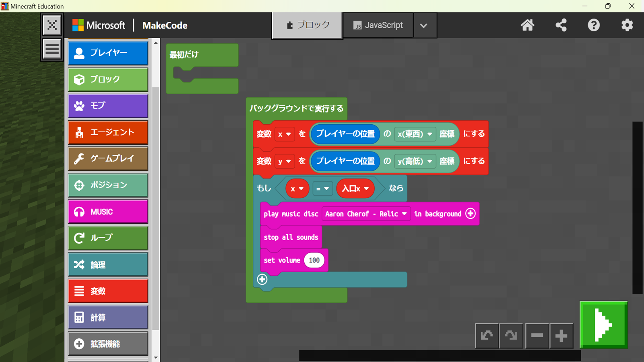Open the ループ block category

[x=108, y=238]
